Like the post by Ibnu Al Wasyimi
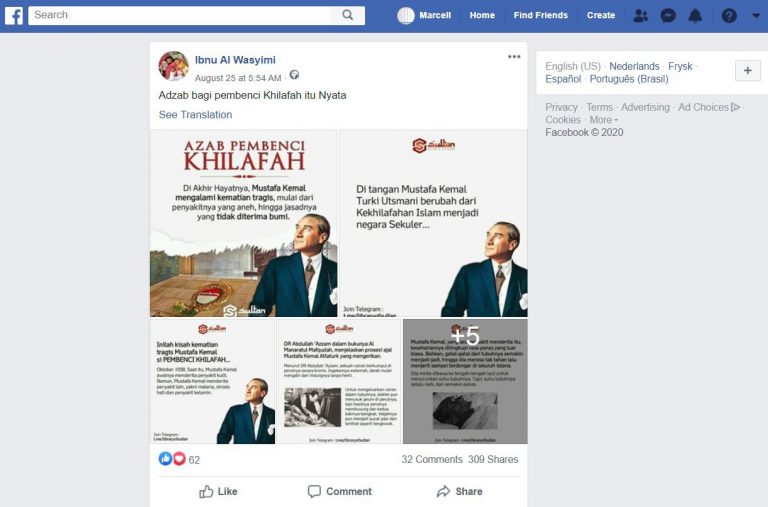768x507 pixels. point(218,491)
